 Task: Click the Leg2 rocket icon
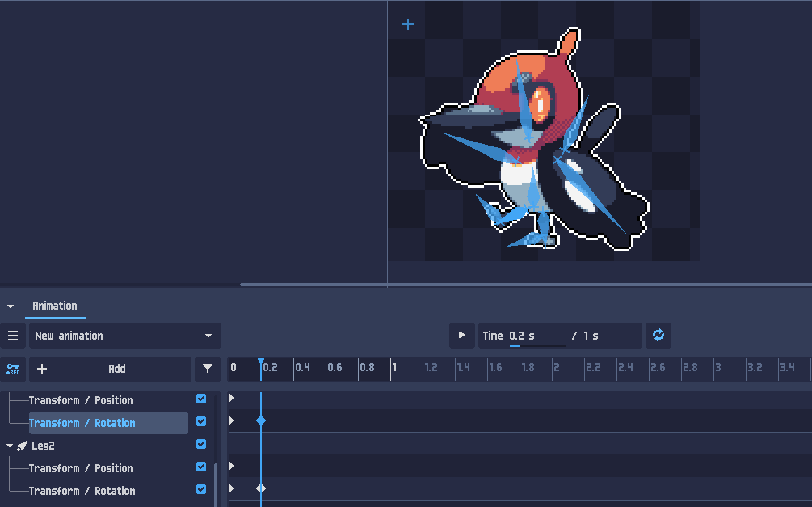pyautogui.click(x=22, y=446)
